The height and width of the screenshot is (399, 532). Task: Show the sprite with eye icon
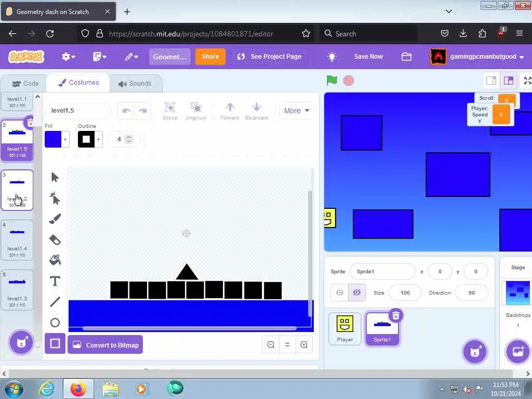pos(340,292)
